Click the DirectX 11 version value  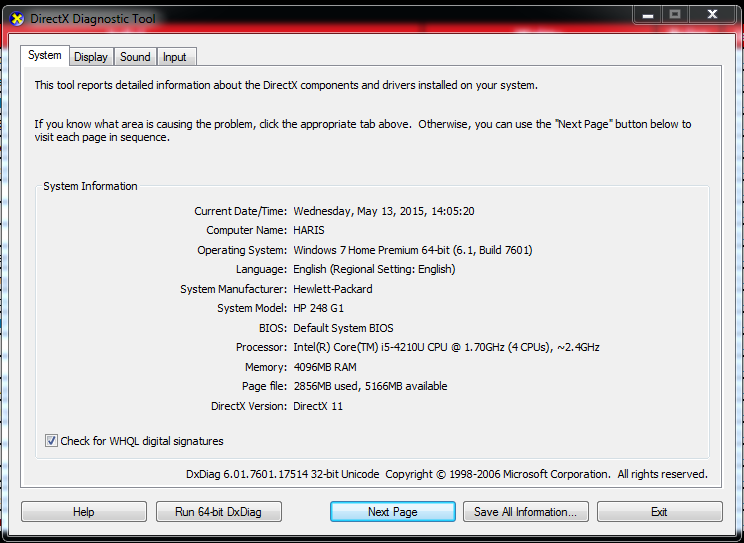point(318,406)
